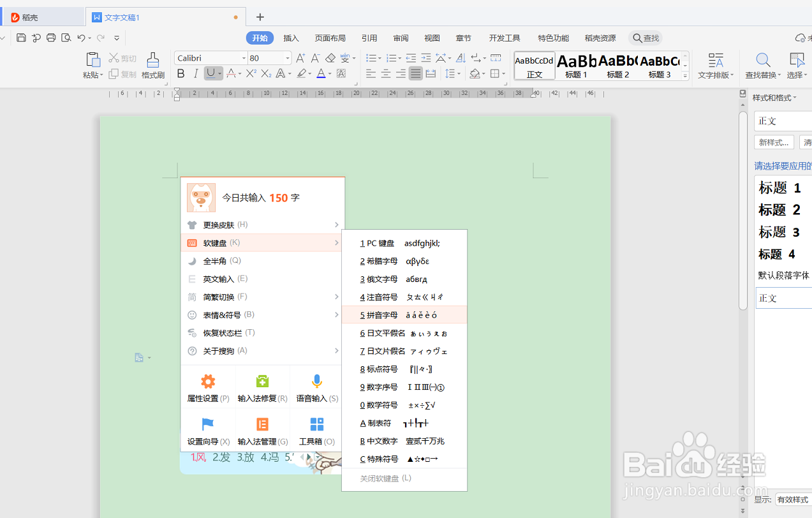
Task: Open the Text Layout (文字排版) tool
Action: 716,66
